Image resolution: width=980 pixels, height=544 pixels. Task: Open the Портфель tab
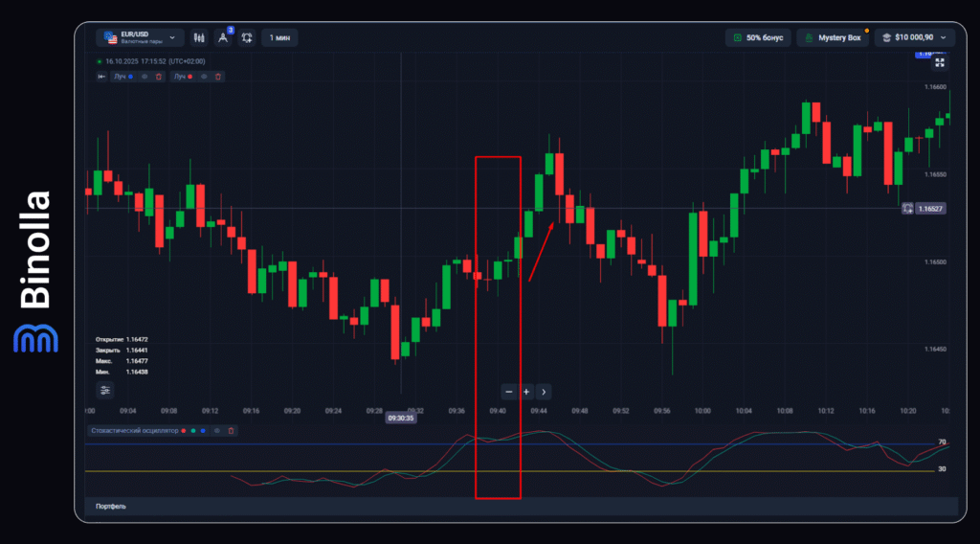(x=111, y=506)
